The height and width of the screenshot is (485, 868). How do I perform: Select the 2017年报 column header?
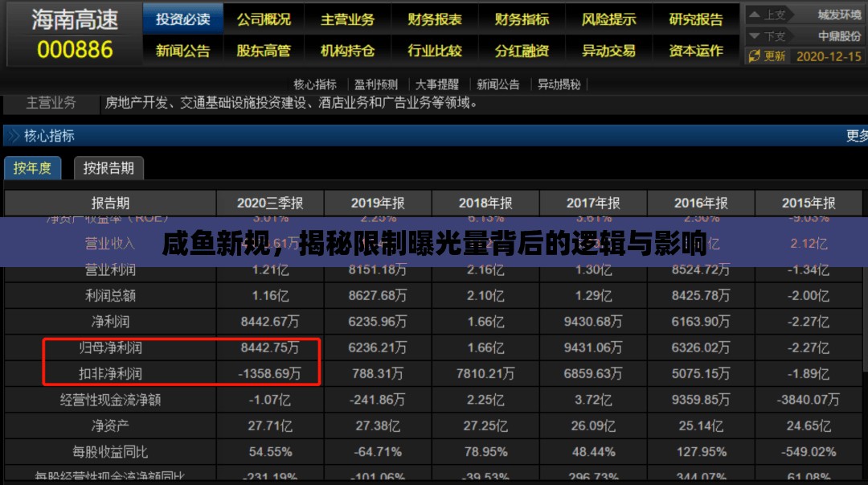coord(593,203)
